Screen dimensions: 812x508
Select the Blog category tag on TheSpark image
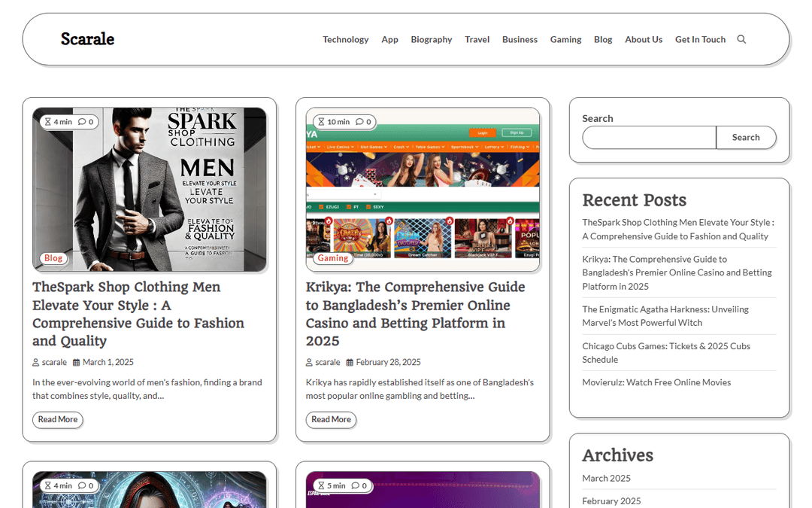pyautogui.click(x=53, y=258)
